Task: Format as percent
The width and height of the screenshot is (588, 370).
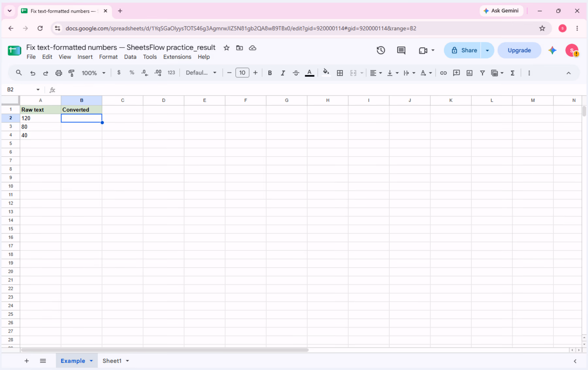Action: (132, 73)
